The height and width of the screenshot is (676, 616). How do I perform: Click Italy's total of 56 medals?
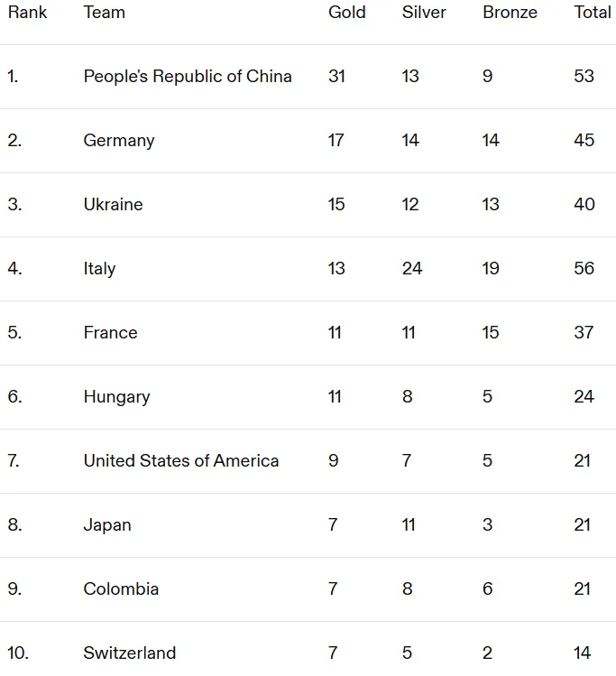(584, 269)
